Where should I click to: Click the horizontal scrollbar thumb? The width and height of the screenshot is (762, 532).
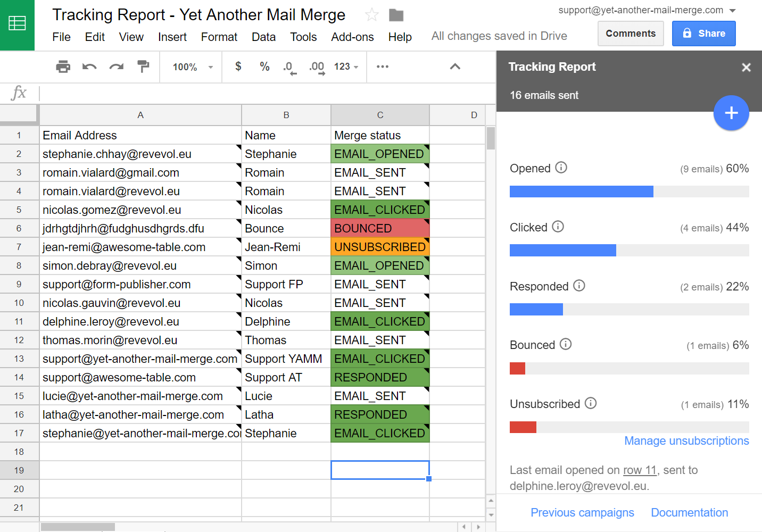78,527
